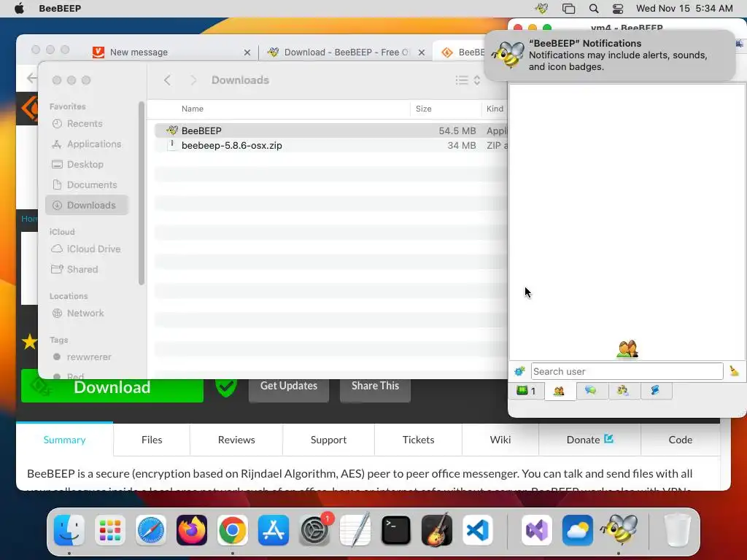This screenshot has height=560, width=747.
Task: Open GarageBand from the Dock
Action: tap(437, 530)
